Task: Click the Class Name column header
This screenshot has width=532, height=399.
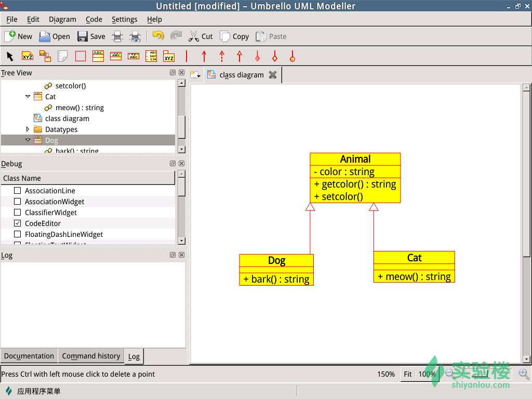Action: tap(87, 178)
